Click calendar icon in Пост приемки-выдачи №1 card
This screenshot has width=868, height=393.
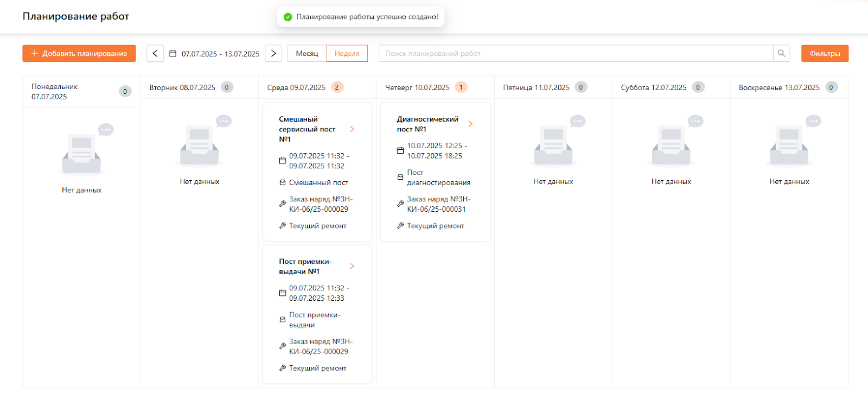click(282, 293)
